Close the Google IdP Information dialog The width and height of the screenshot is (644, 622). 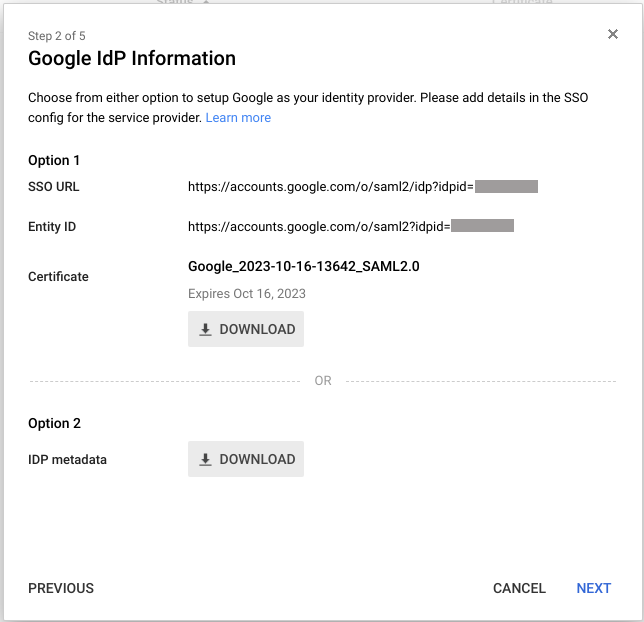(612, 34)
